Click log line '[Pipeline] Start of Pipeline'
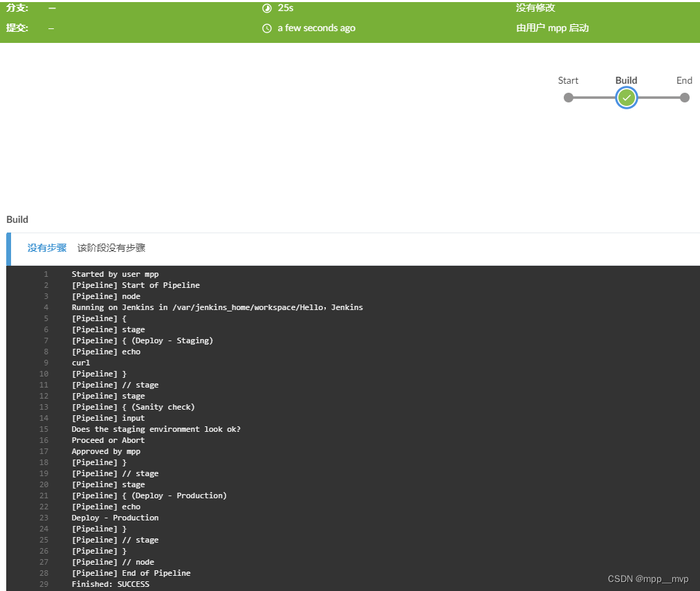This screenshot has width=700, height=591. [136, 285]
